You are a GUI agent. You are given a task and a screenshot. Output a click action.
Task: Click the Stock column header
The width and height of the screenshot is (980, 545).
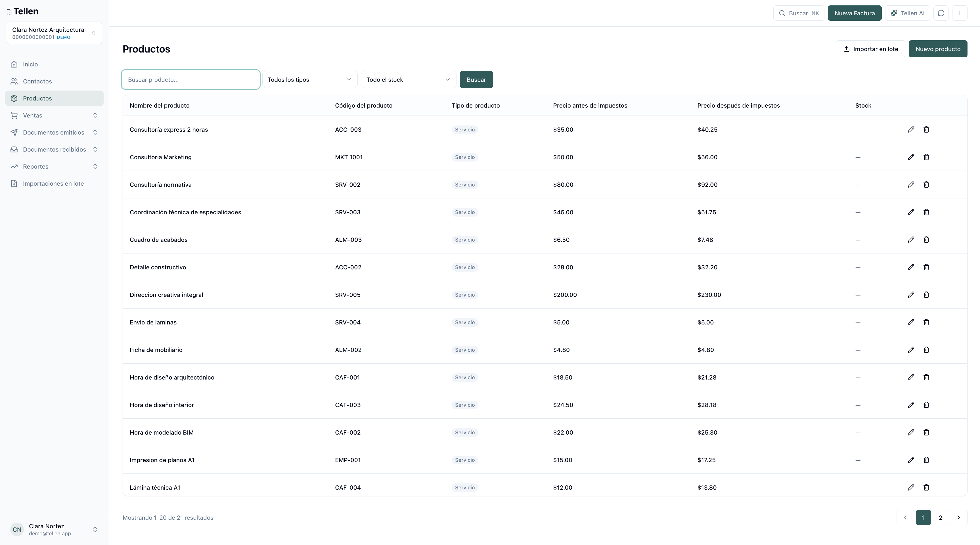[863, 105]
